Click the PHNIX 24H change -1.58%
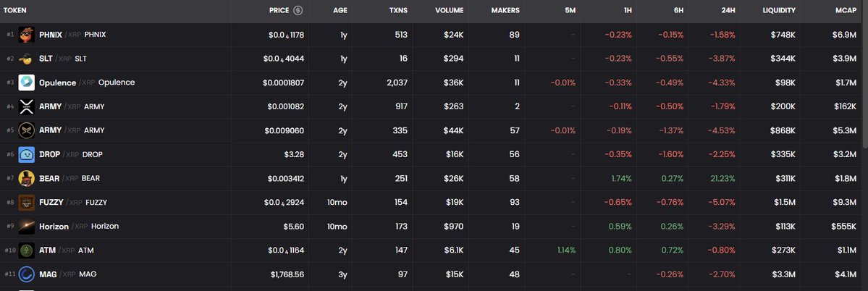Image resolution: width=868 pixels, height=291 pixels. (722, 35)
